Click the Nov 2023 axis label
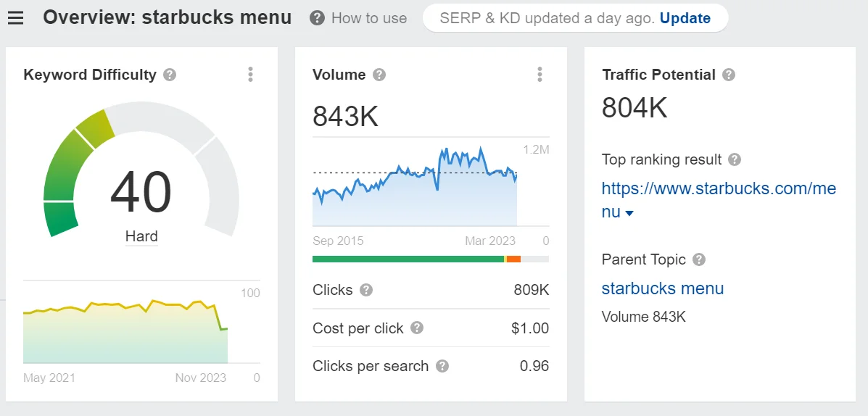The image size is (868, 416). (201, 378)
